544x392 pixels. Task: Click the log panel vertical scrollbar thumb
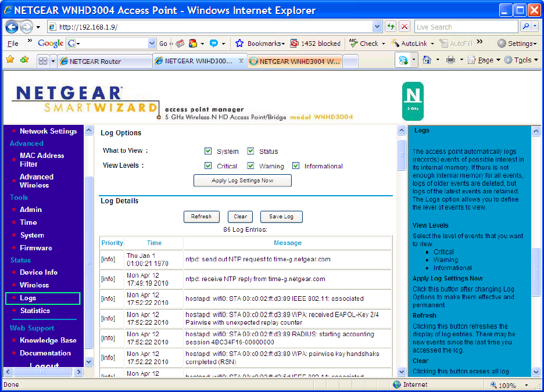tap(402, 155)
